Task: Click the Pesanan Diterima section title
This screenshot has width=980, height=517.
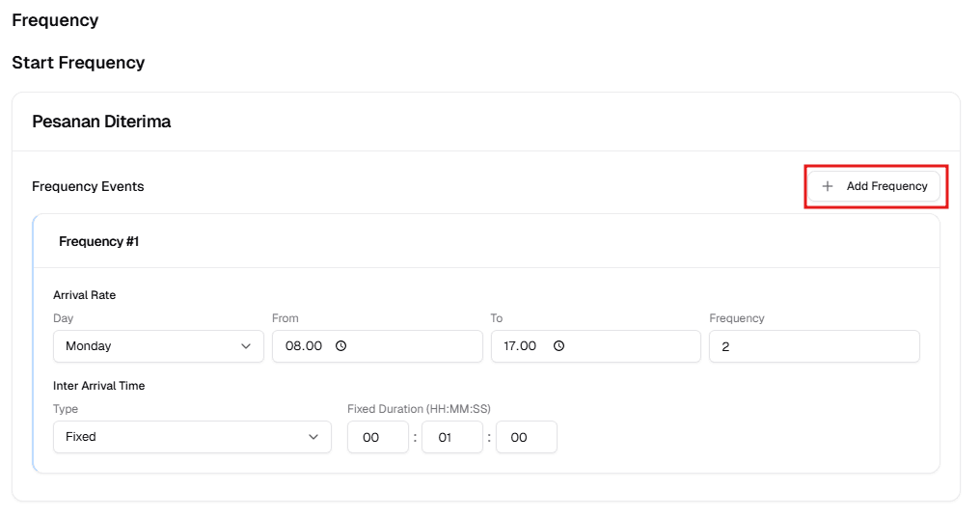Action: pos(101,122)
